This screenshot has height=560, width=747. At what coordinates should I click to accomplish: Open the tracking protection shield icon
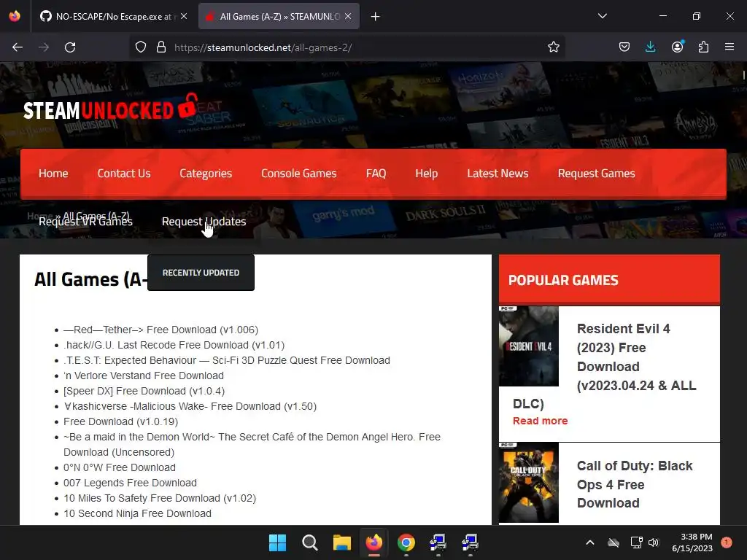click(x=141, y=47)
